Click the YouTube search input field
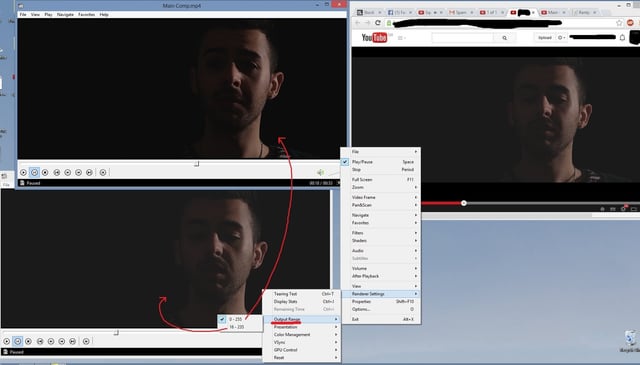This screenshot has height=365, width=640. click(462, 38)
